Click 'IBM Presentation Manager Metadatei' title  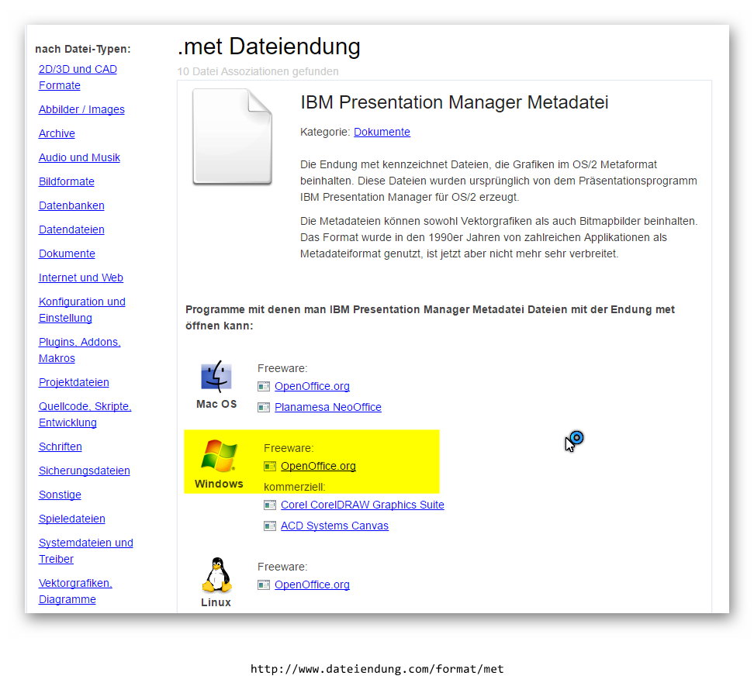[455, 102]
